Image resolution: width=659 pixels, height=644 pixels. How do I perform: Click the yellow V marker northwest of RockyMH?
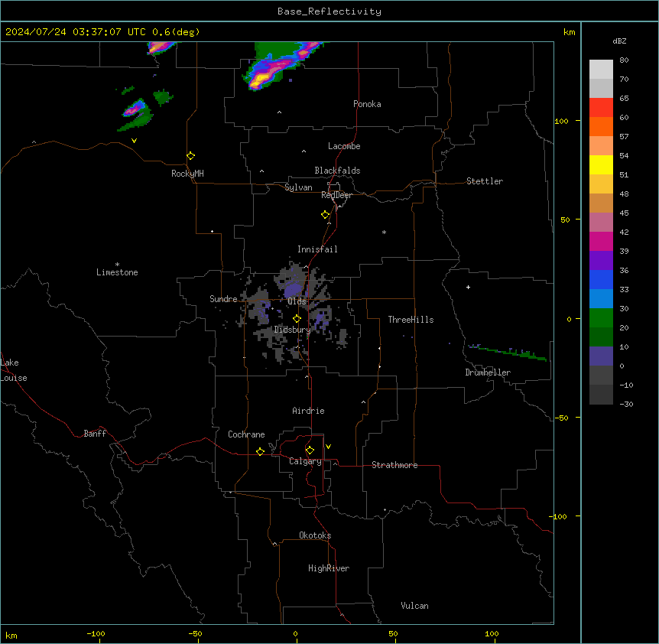pos(134,141)
